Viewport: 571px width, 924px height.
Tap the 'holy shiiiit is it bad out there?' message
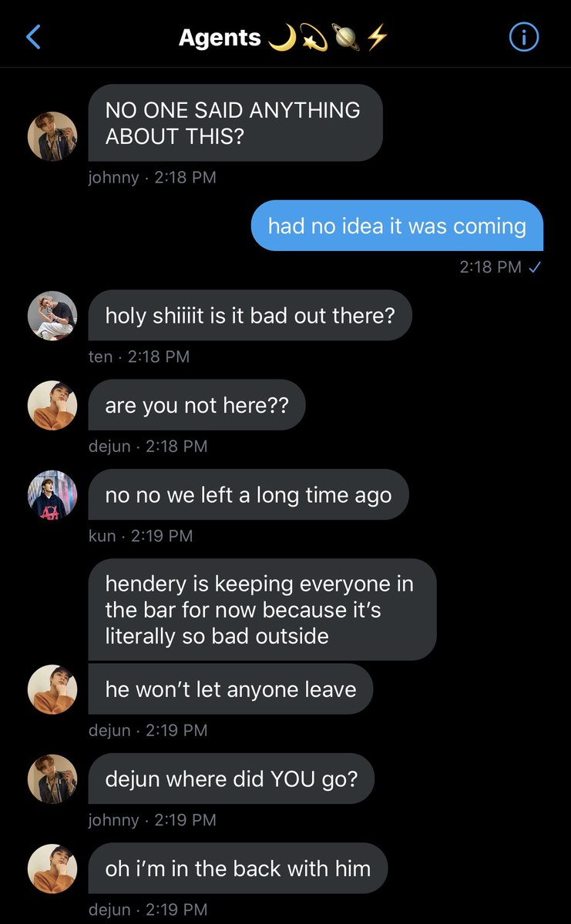click(250, 315)
